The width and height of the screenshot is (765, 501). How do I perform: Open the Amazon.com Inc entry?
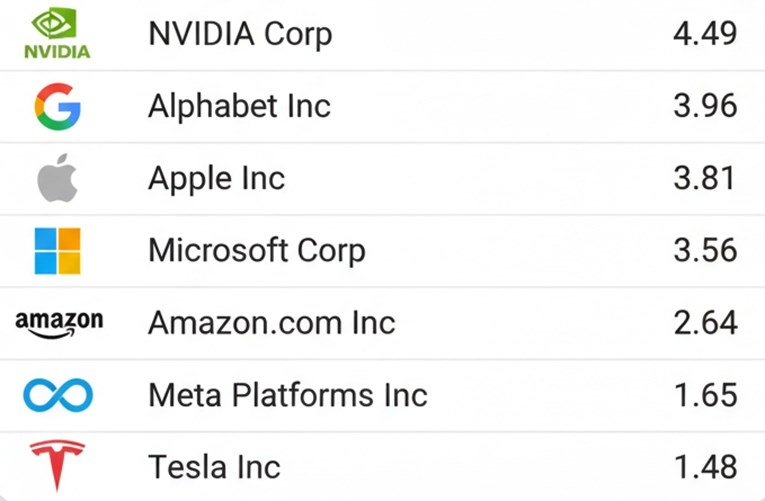pos(271,323)
